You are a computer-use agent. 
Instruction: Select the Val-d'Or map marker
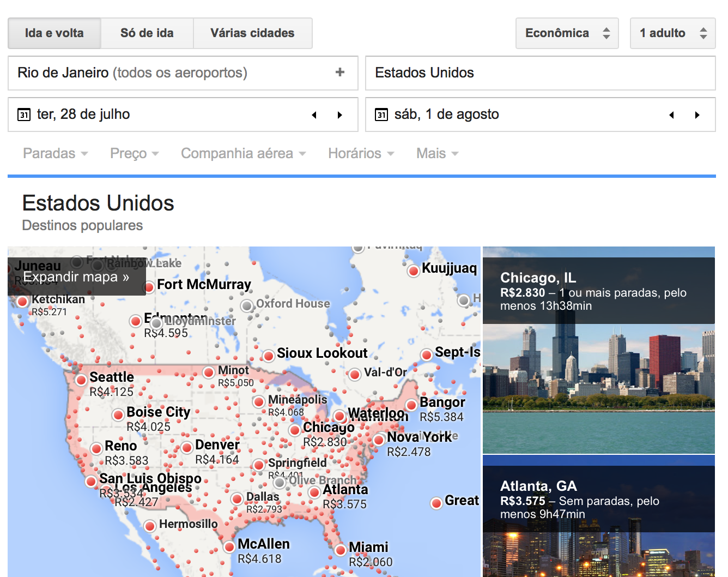point(355,374)
